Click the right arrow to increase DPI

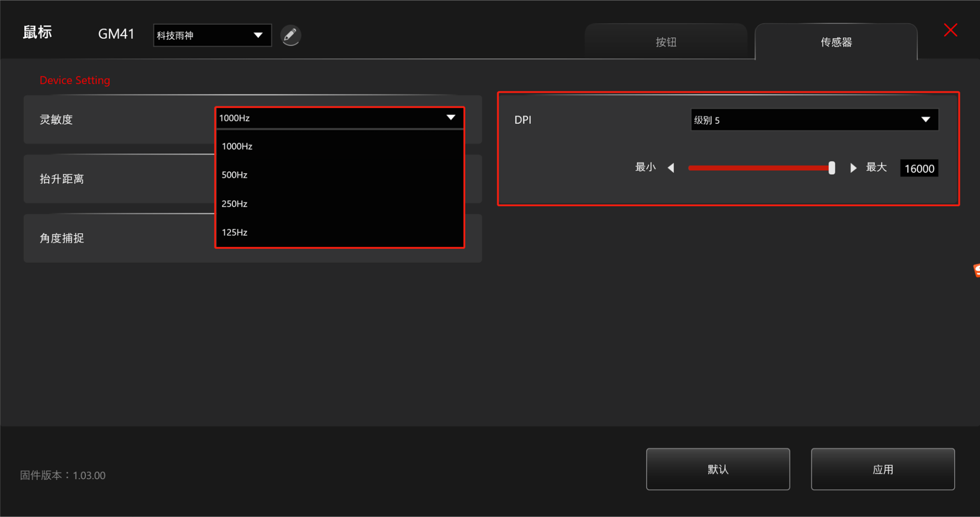coord(853,168)
